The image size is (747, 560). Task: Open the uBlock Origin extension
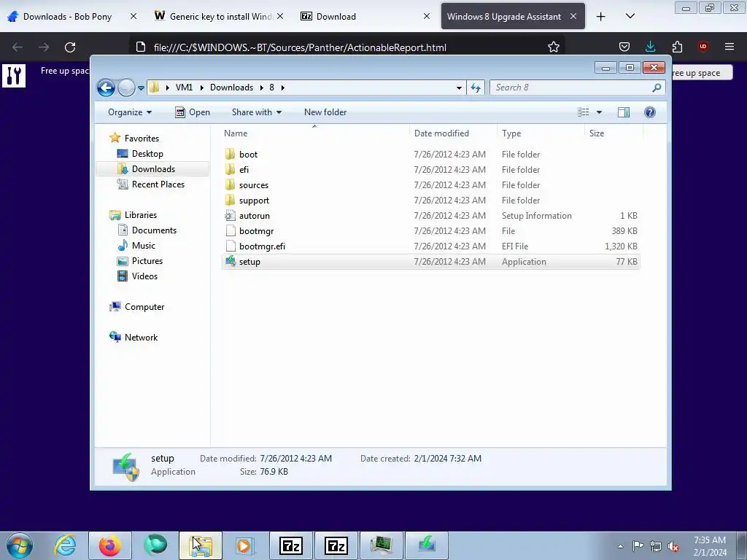(703, 47)
